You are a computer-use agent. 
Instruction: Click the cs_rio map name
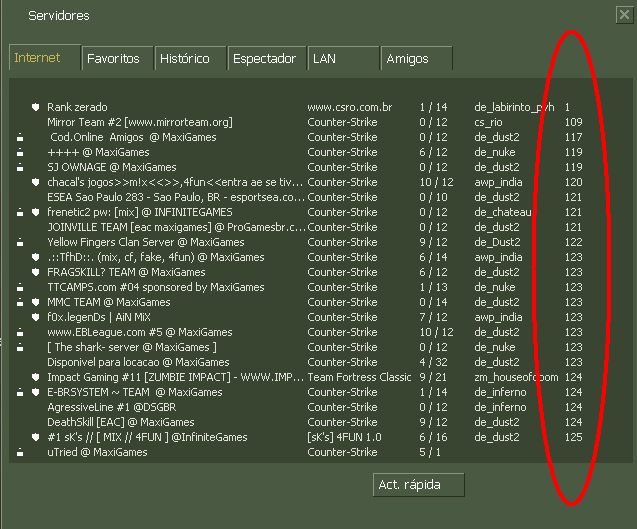(488, 122)
